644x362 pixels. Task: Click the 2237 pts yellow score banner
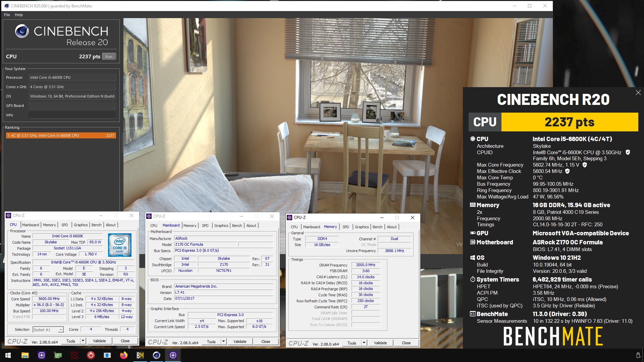(x=570, y=122)
